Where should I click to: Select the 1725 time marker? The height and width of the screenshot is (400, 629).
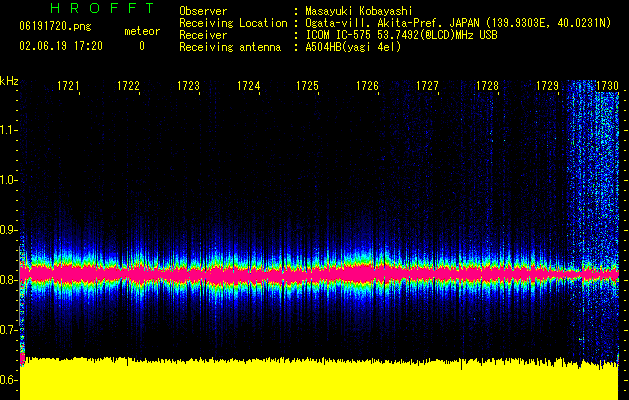point(308,87)
